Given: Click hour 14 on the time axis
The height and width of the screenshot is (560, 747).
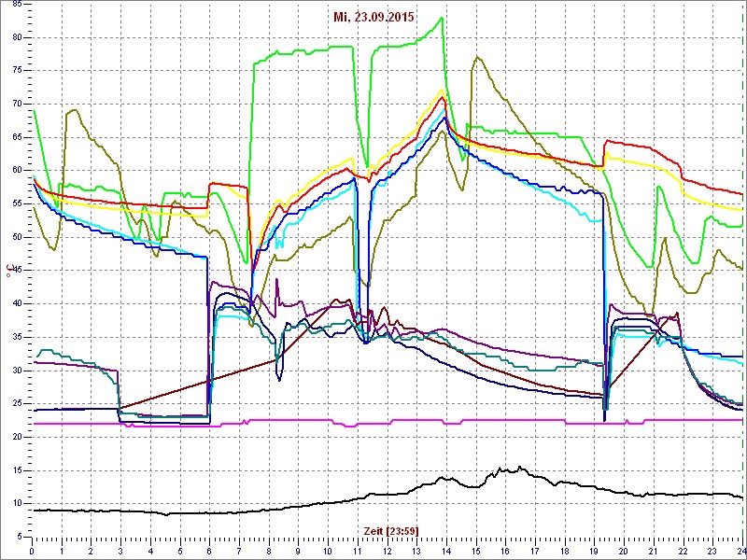Looking at the screenshot, I should coord(446,553).
